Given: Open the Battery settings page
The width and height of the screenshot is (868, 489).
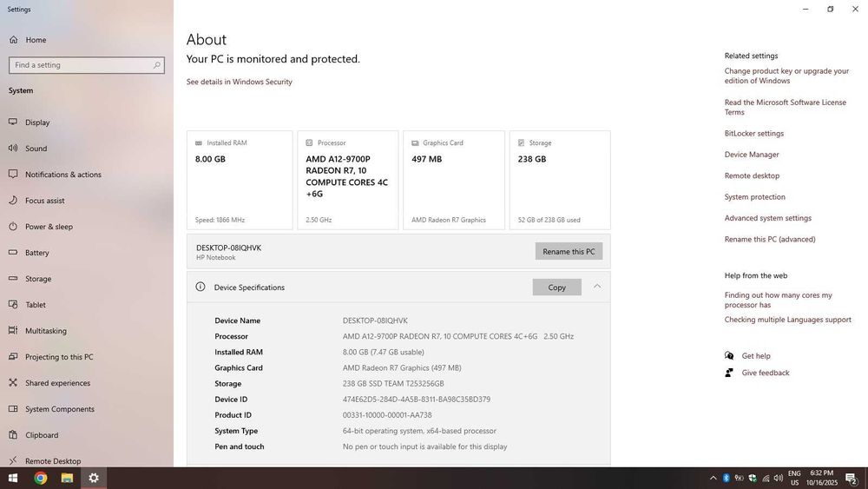Looking at the screenshot, I should 36,253.
